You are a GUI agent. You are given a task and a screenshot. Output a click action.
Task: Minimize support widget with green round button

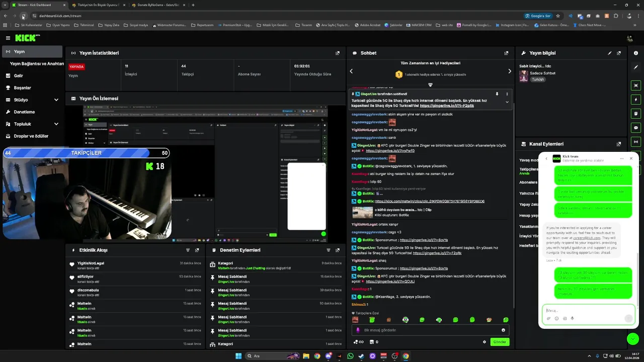click(x=633, y=339)
